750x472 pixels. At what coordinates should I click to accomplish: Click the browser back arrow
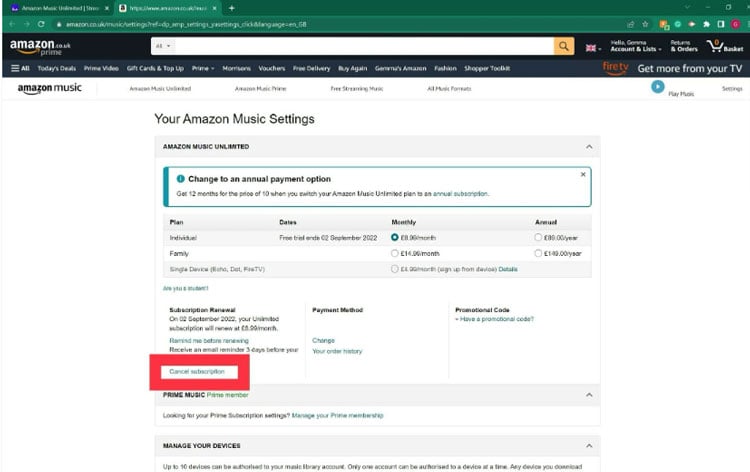[12, 24]
